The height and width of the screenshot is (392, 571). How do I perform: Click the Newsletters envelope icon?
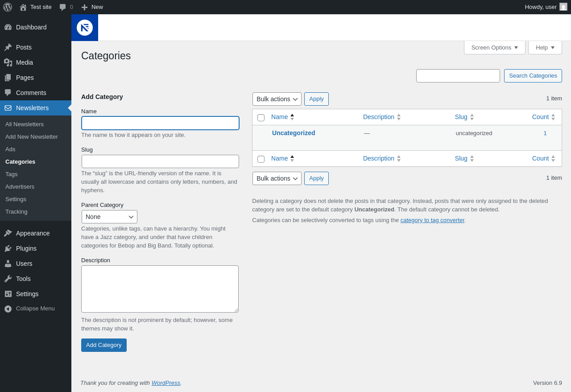click(8, 108)
